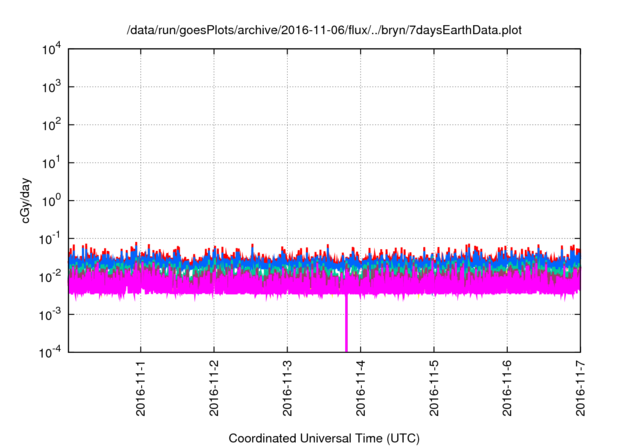
Task: Click the 2016-11-7 date tick label
Action: [579, 386]
